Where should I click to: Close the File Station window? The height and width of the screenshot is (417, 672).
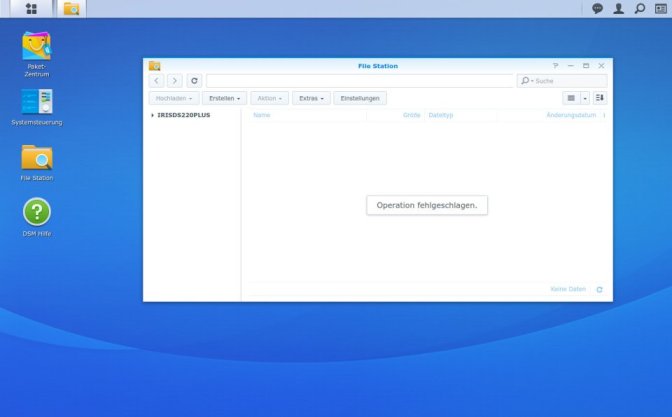point(601,66)
